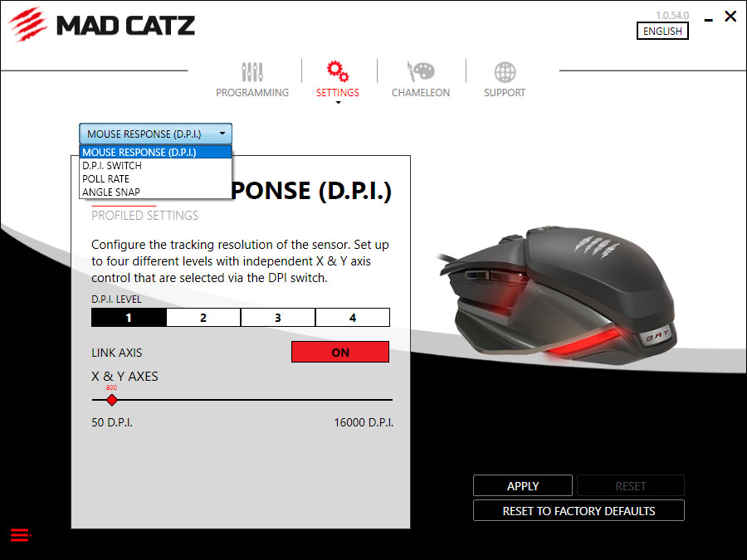Screen dimensions: 747x560
Task: Switch to the SUPPORT tab label
Action: (505, 92)
